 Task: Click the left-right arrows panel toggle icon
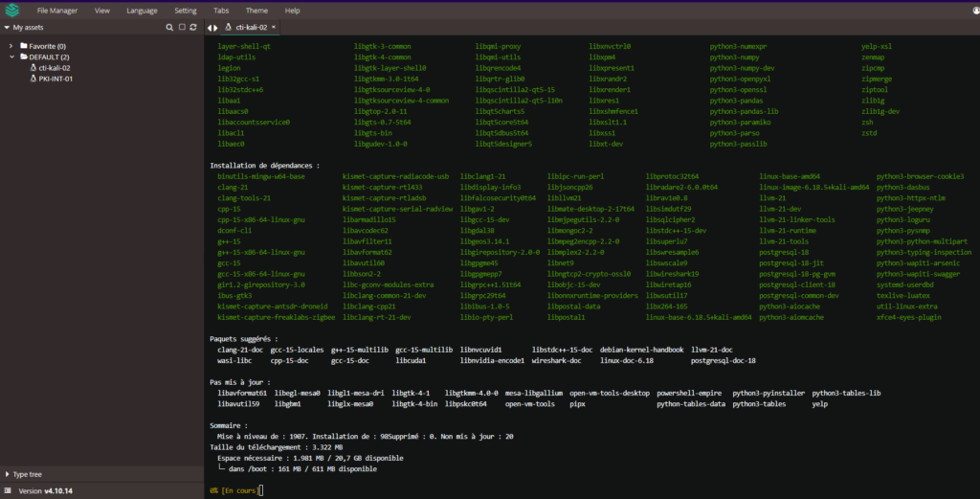point(212,28)
